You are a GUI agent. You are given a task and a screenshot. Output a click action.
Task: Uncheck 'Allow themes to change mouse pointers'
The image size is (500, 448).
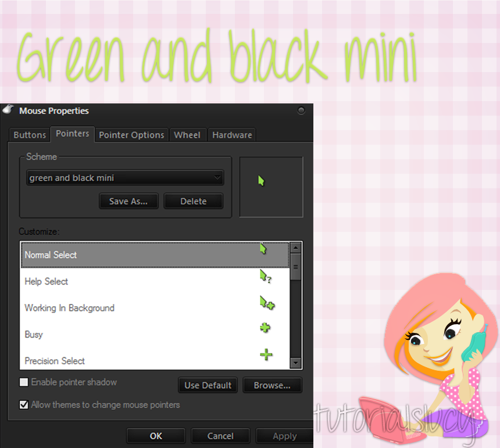coord(24,405)
